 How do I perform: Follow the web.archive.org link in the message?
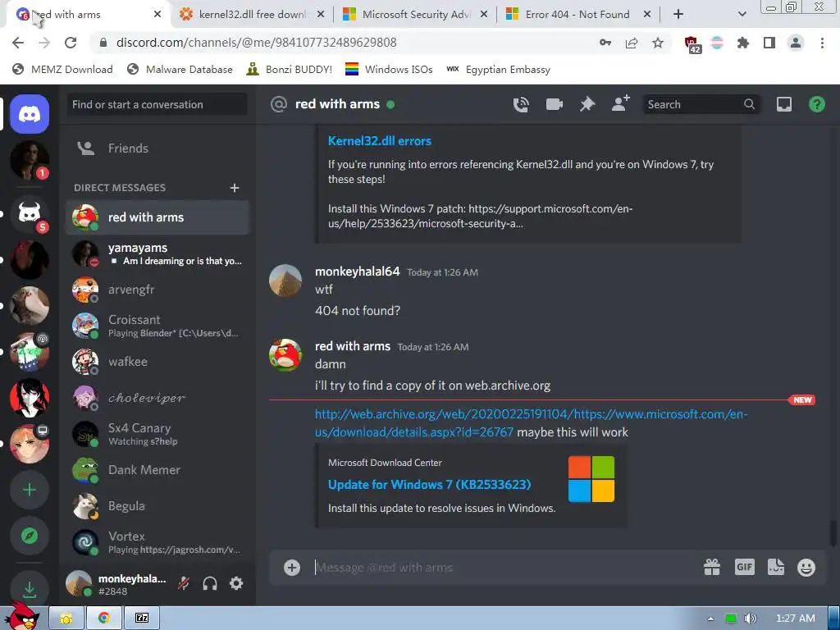[x=531, y=422]
